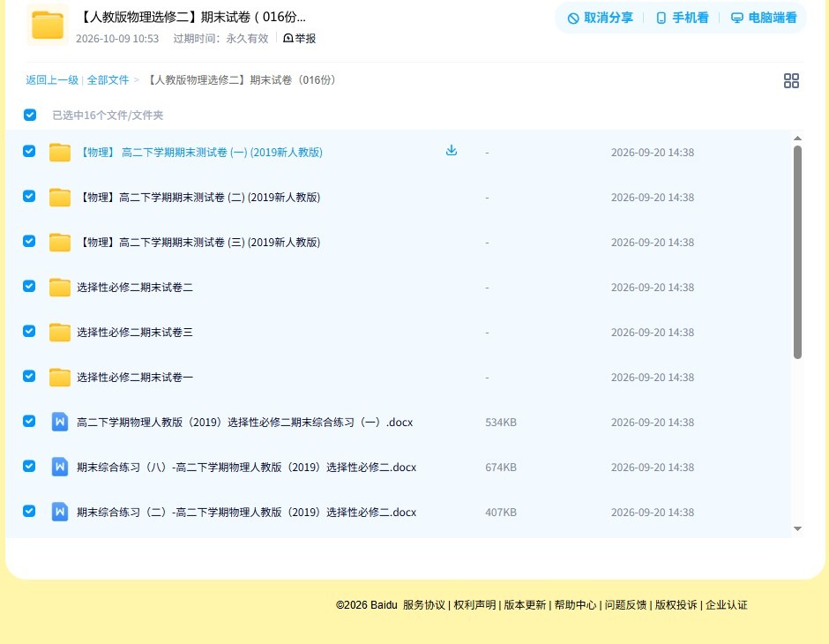829x644 pixels.
Task: Uncheck checkbox for 期末综合练习（八）docx
Action: coord(29,466)
